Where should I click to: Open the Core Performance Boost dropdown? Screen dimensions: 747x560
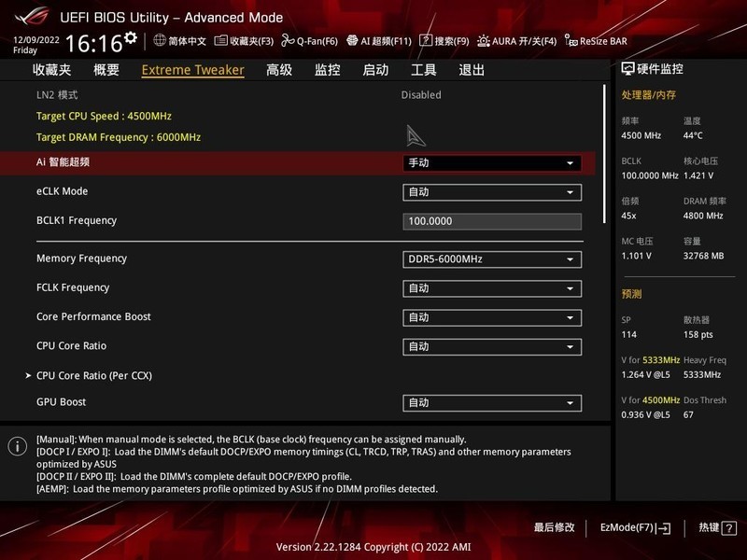click(492, 317)
